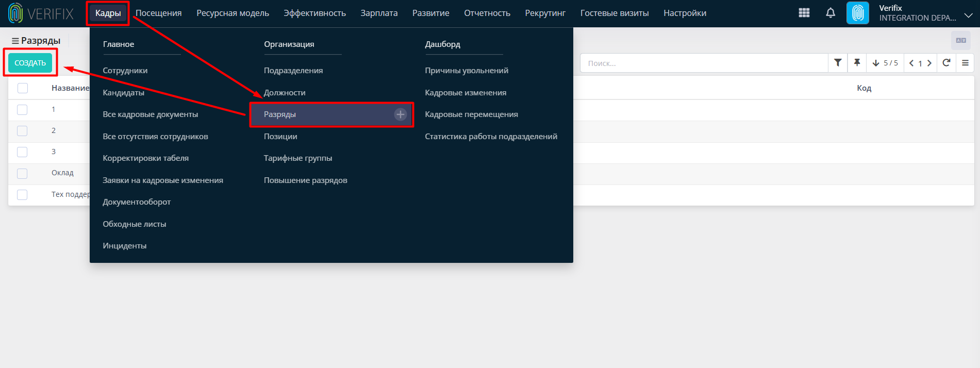Click into the Поиск search field
The image size is (980, 368).
[704, 63]
